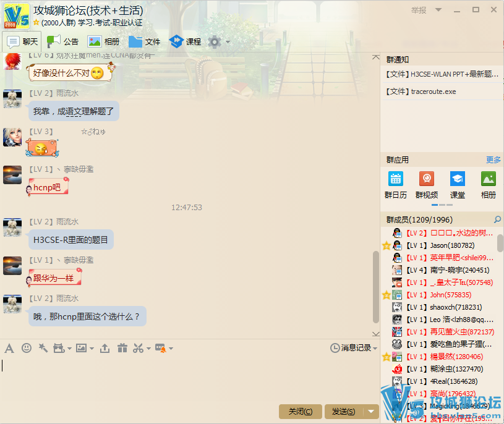Open the font settings (A) icon
Viewport: 504px width, 424px height.
(x=9, y=349)
